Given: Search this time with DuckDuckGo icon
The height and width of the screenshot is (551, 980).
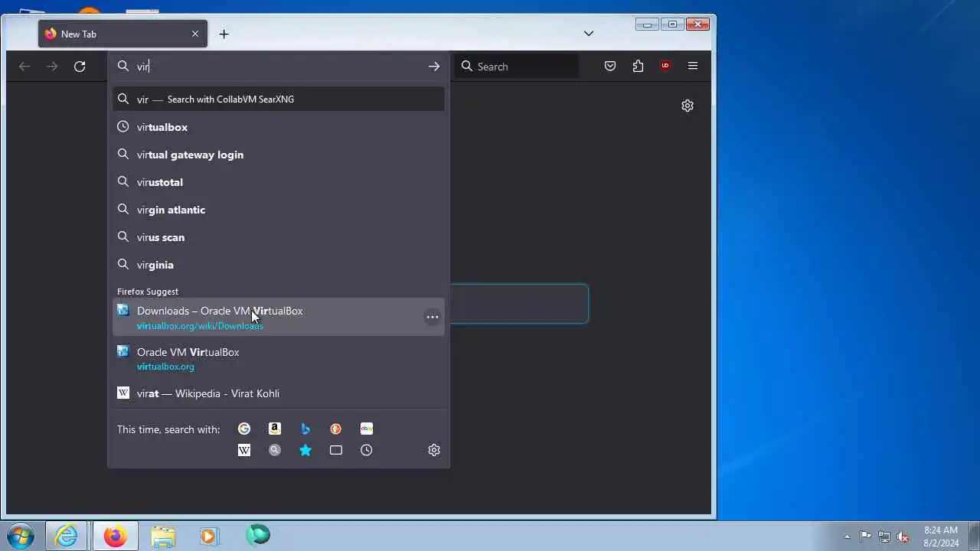Looking at the screenshot, I should [336, 429].
